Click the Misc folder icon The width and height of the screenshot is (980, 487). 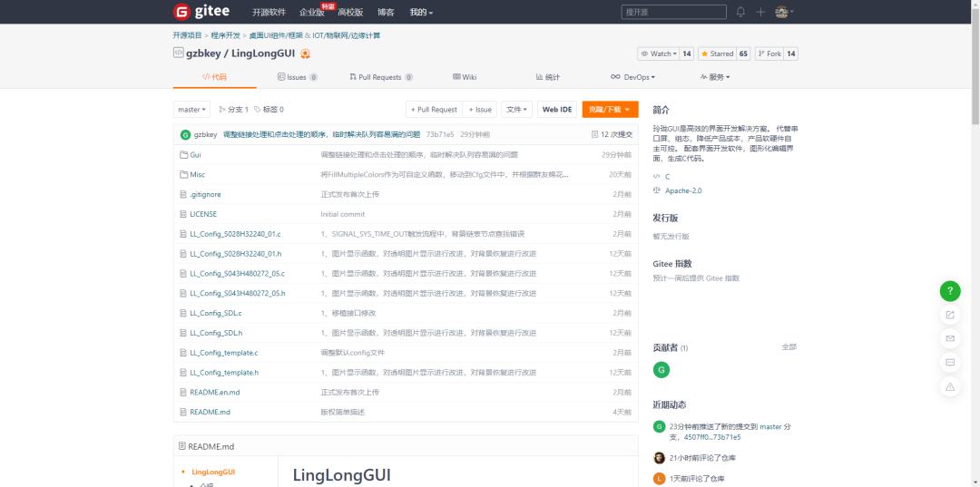coord(183,174)
